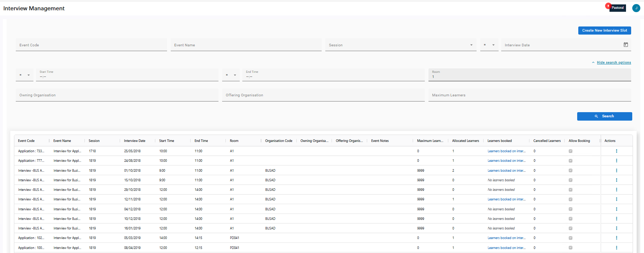Viewport: 644px width, 253px height.
Task: Open the Start Time operator dropdown
Action: (24, 75)
